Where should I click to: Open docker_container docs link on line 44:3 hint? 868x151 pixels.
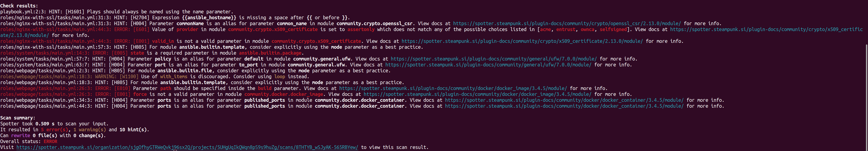pos(564,106)
